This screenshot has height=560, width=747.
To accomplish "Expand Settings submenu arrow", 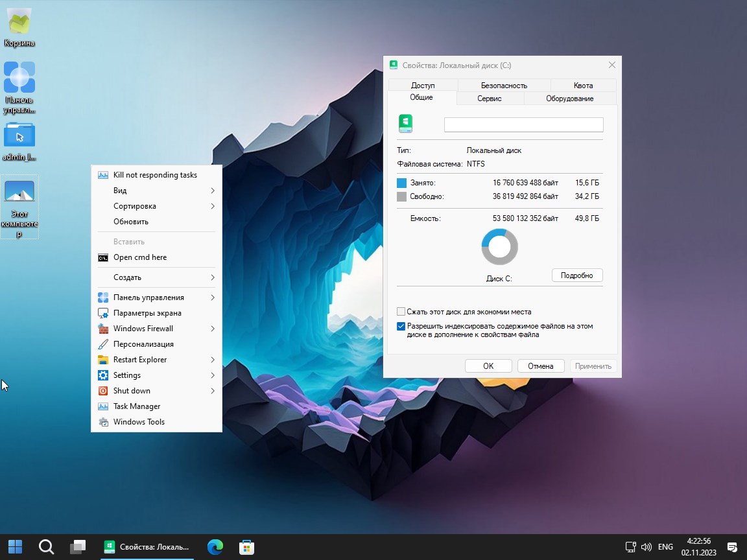I will click(213, 375).
